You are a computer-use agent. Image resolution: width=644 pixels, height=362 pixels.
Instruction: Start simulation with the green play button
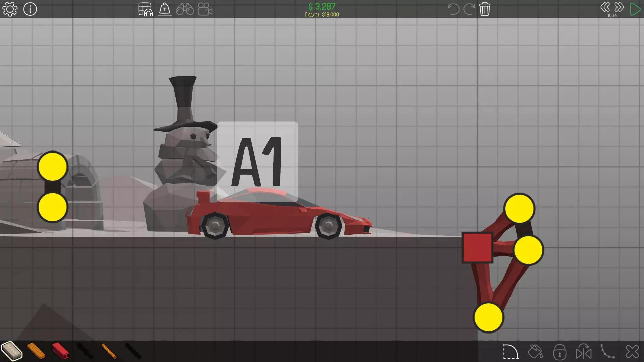[635, 9]
